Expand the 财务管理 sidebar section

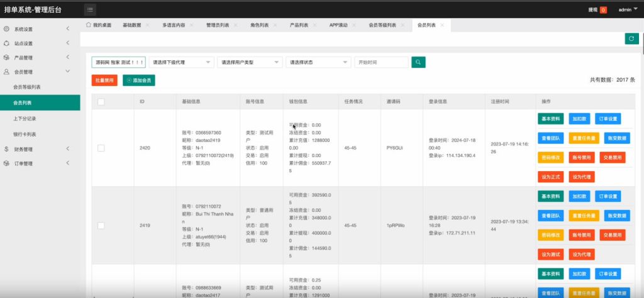(x=40, y=150)
